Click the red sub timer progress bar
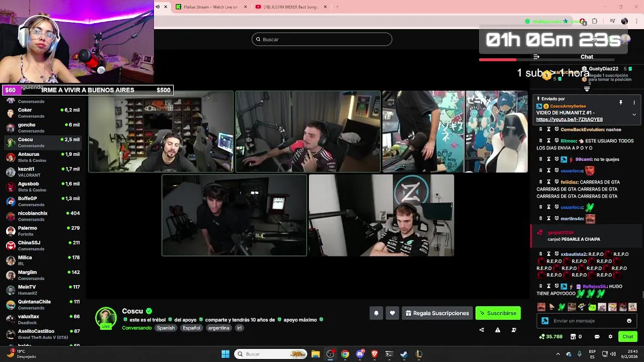Image resolution: width=644 pixels, height=362 pixels. pyautogui.click(x=497, y=60)
